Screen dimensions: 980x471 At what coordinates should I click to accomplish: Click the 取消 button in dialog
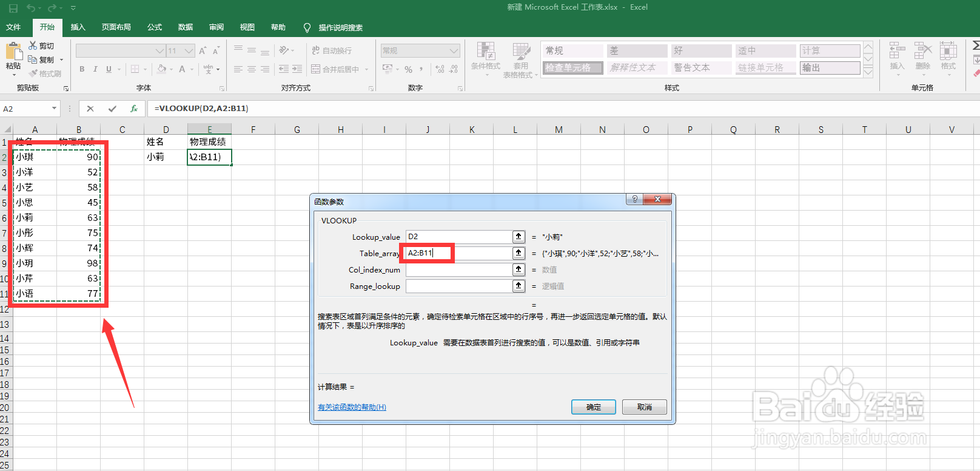(x=645, y=407)
